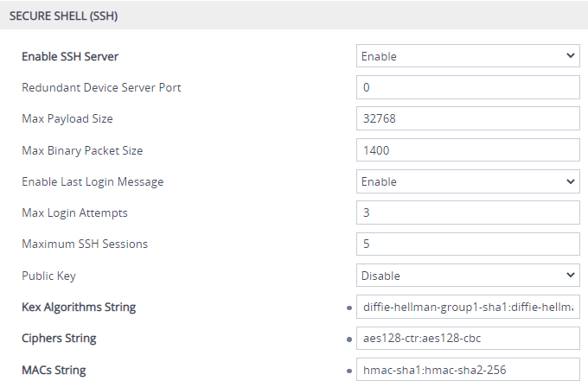Select the Max Binary Packet Size field
The height and width of the screenshot is (387, 588).
(467, 150)
